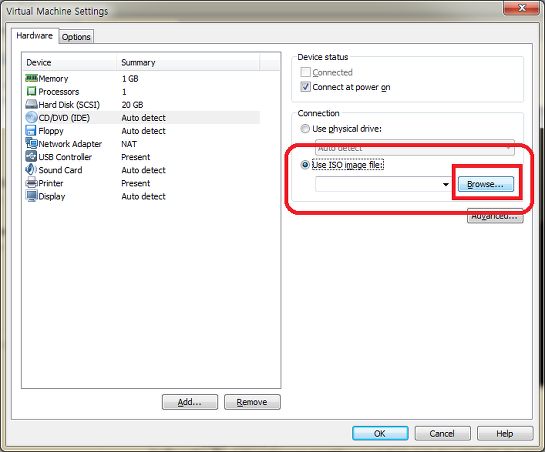The image size is (545, 452).
Task: Choose Use physical drive option
Action: pos(305,129)
